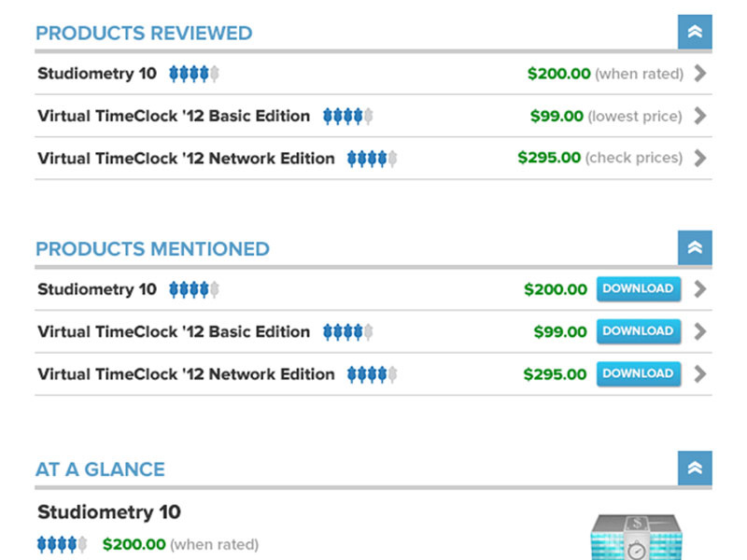This screenshot has height=560, width=747.
Task: Collapse the Products Mentioned section
Action: click(x=695, y=247)
